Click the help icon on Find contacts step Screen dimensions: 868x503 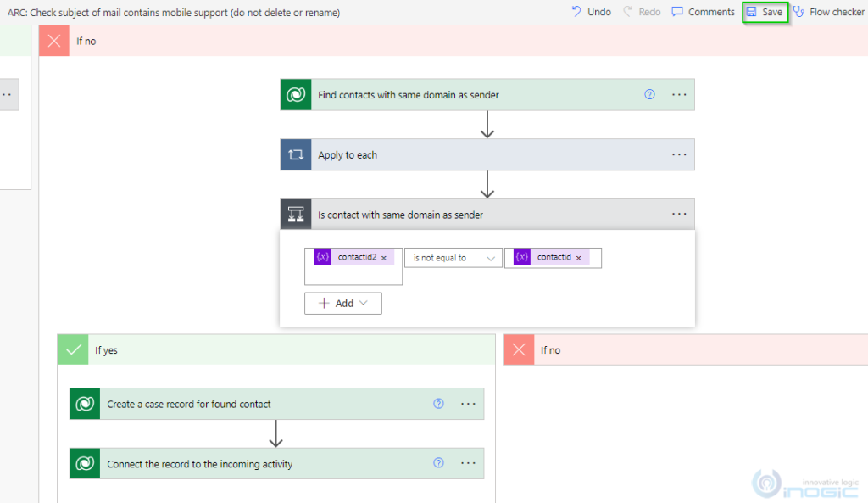(649, 94)
